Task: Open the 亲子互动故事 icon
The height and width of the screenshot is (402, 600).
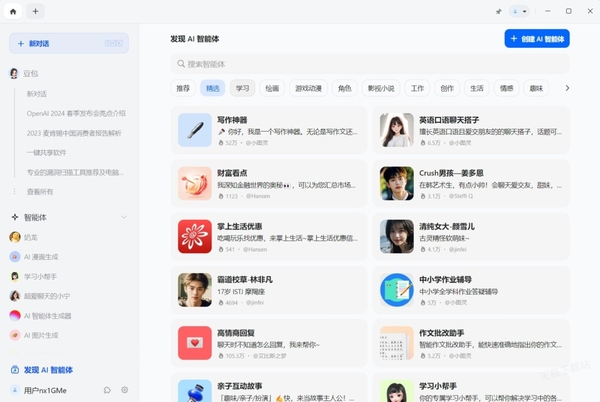Action: 195,391
